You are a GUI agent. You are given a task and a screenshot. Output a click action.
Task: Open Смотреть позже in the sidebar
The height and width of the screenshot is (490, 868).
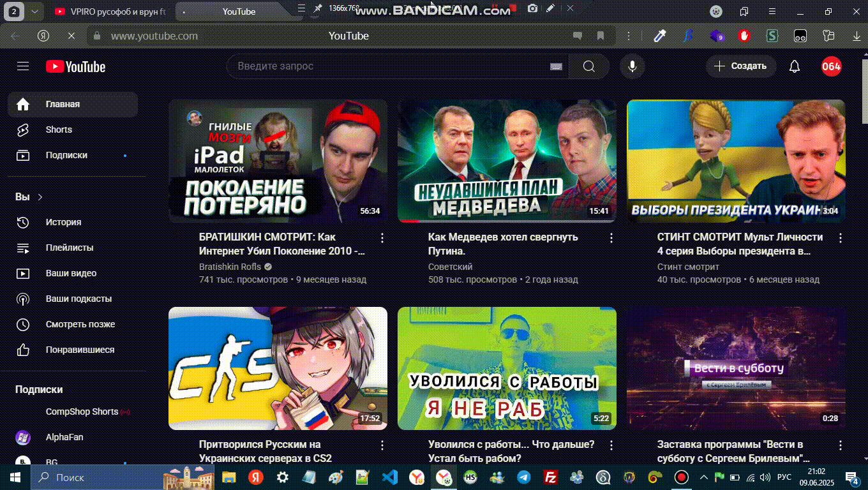(73, 324)
